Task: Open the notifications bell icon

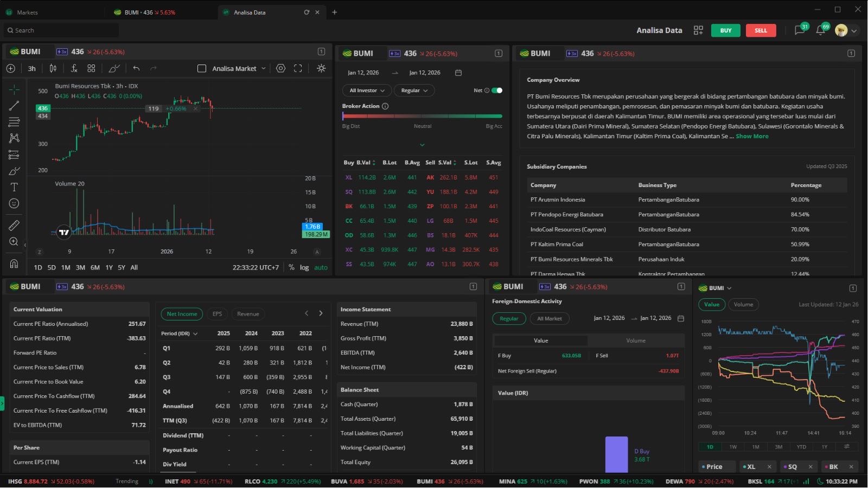Action: click(x=820, y=30)
